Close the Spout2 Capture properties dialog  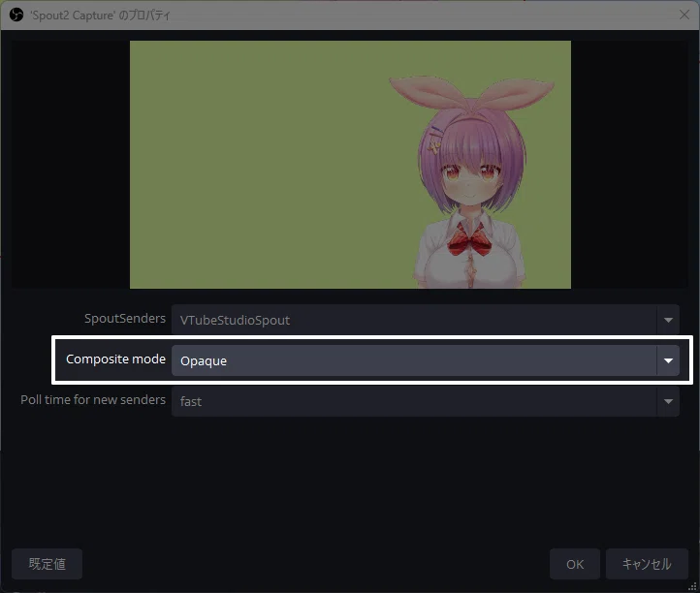click(684, 15)
